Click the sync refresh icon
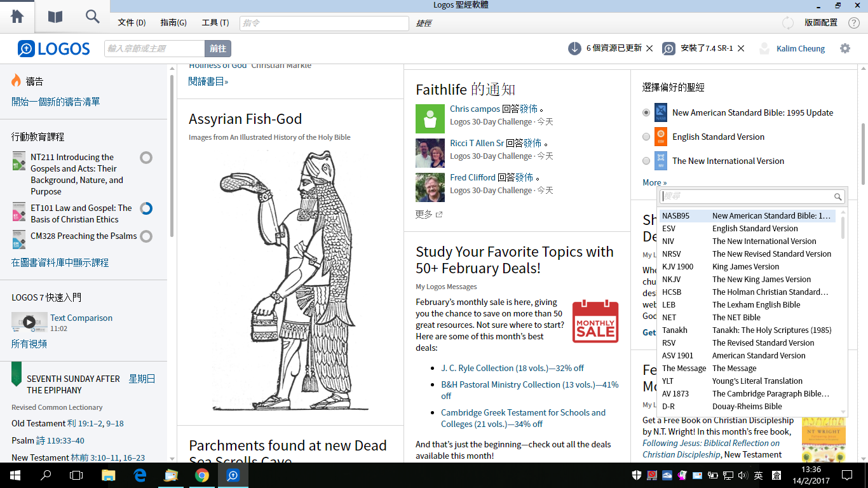 point(788,23)
